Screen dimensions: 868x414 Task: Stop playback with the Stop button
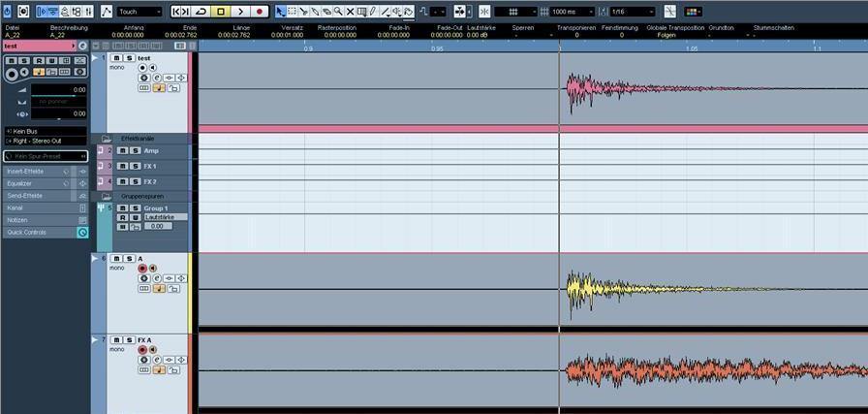click(x=221, y=11)
